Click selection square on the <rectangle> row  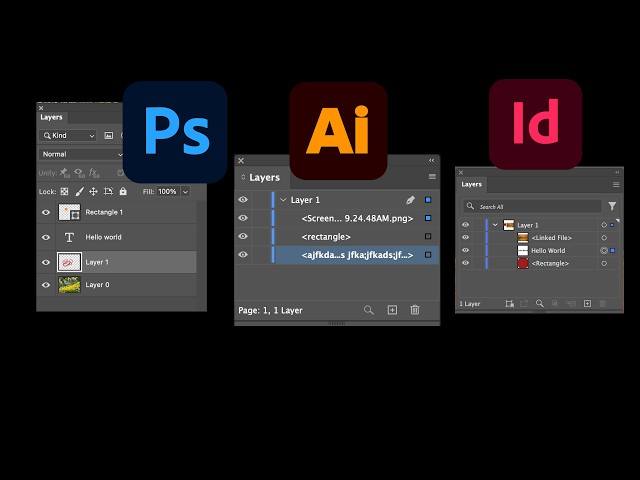[x=428, y=236]
